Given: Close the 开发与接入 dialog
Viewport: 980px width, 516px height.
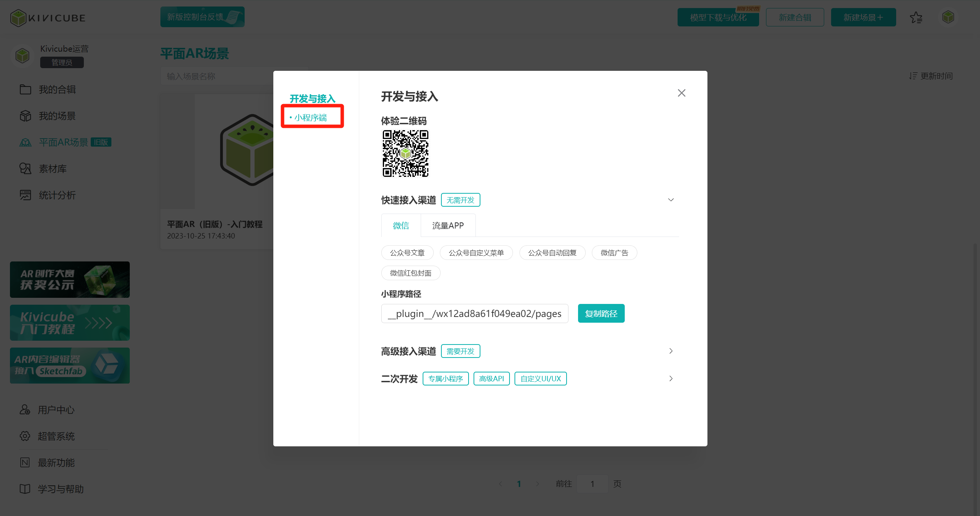Looking at the screenshot, I should point(681,93).
